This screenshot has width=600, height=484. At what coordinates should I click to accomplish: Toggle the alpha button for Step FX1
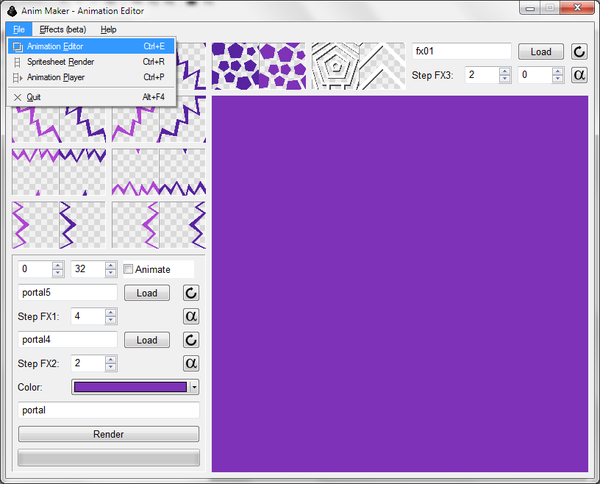click(x=191, y=316)
